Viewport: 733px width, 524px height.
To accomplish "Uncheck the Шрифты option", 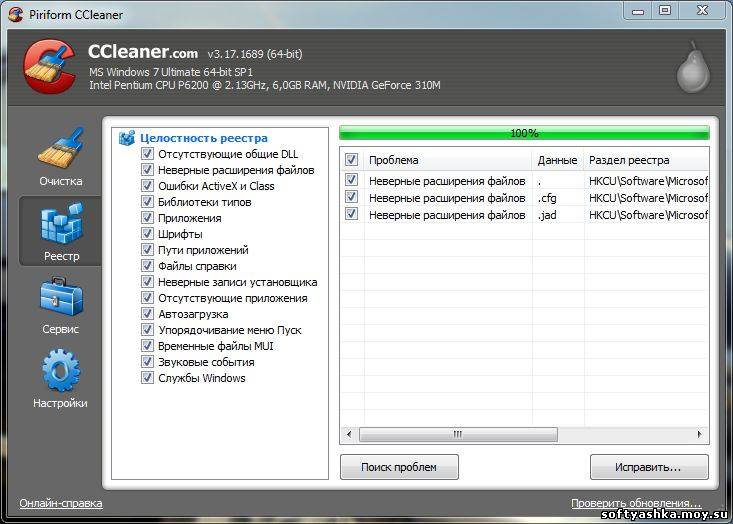I will 147,234.
